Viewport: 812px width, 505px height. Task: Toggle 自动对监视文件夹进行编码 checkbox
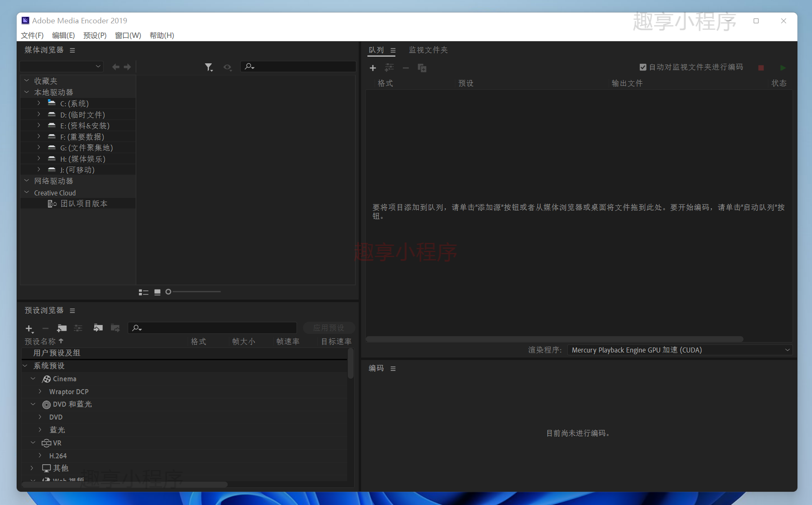tap(643, 67)
